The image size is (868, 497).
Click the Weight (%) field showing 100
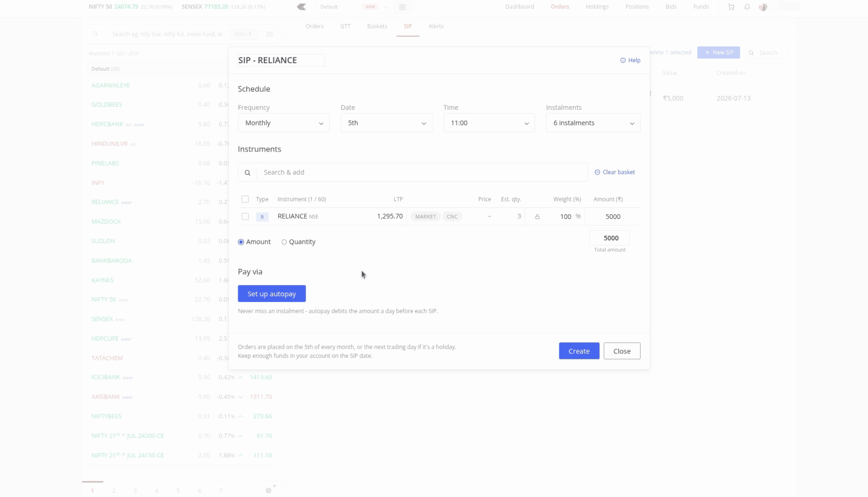566,217
